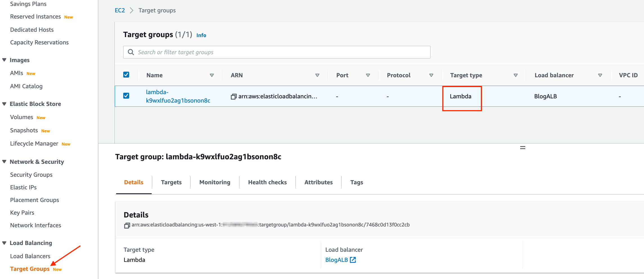This screenshot has width=644, height=279.
Task: Open AMIs in the sidebar
Action: point(17,73)
